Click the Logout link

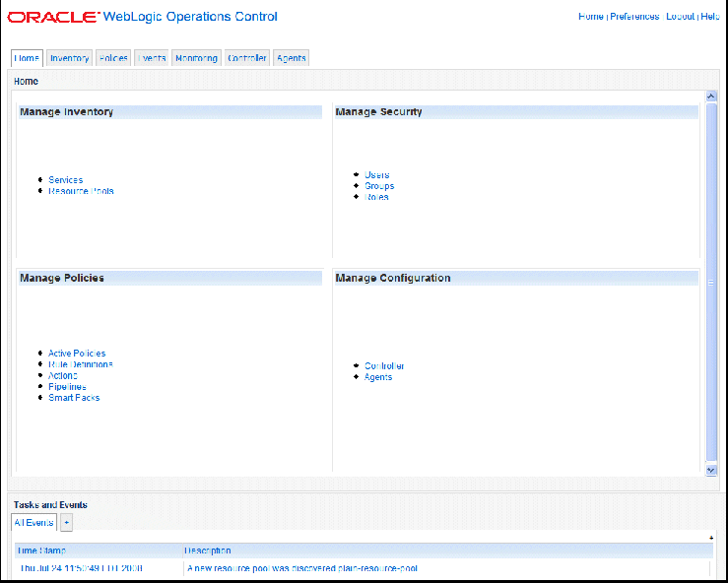[x=680, y=17]
